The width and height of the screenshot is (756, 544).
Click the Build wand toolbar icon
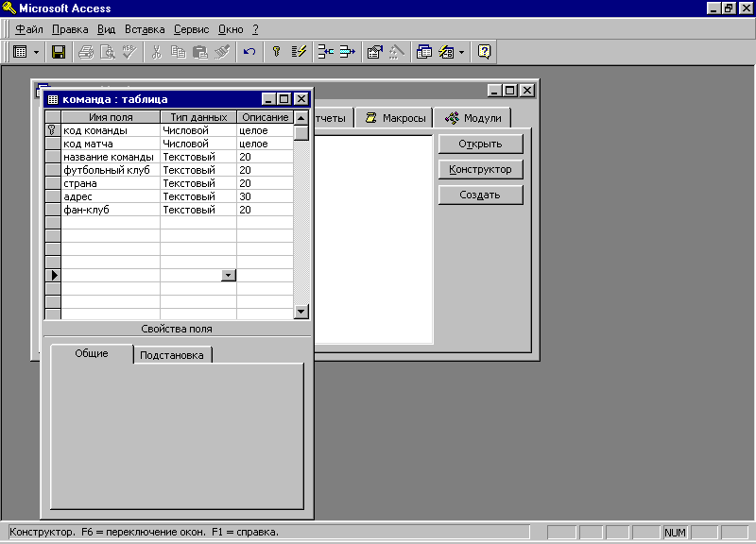[x=396, y=52]
